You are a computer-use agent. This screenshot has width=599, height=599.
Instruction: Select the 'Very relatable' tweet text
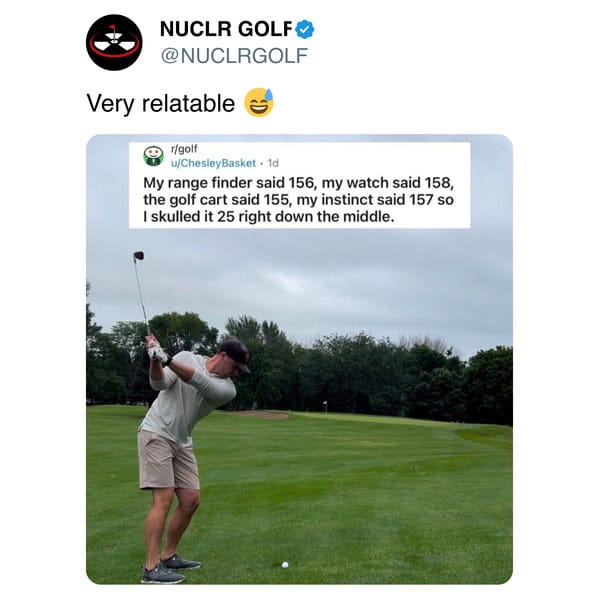pyautogui.click(x=160, y=104)
